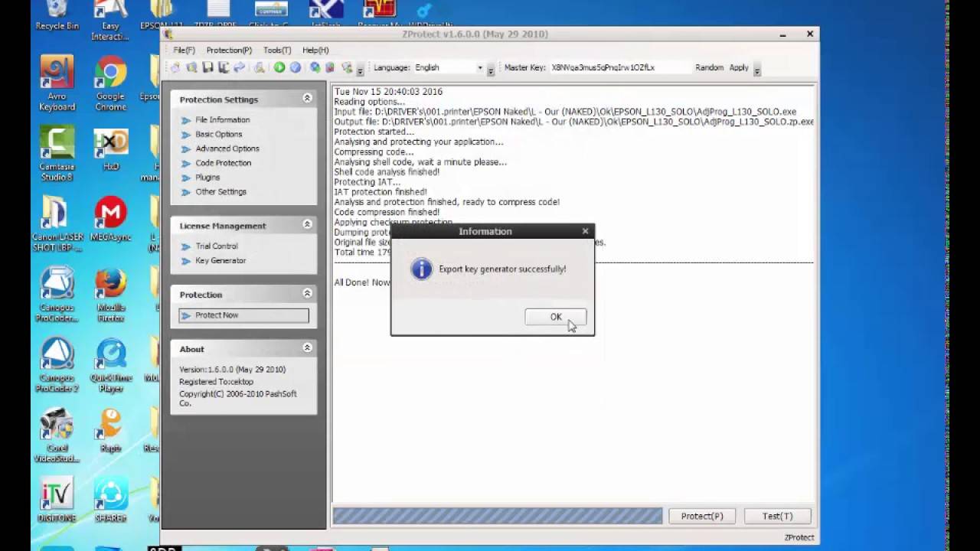Open Canopus ProCoder desktop icon

pyautogui.click(x=57, y=295)
